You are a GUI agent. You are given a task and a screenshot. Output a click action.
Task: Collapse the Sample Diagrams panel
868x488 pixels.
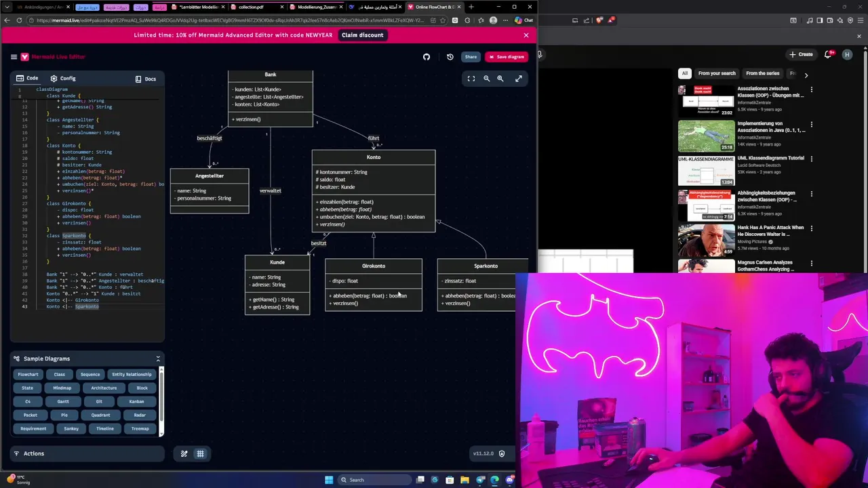pos(158,359)
